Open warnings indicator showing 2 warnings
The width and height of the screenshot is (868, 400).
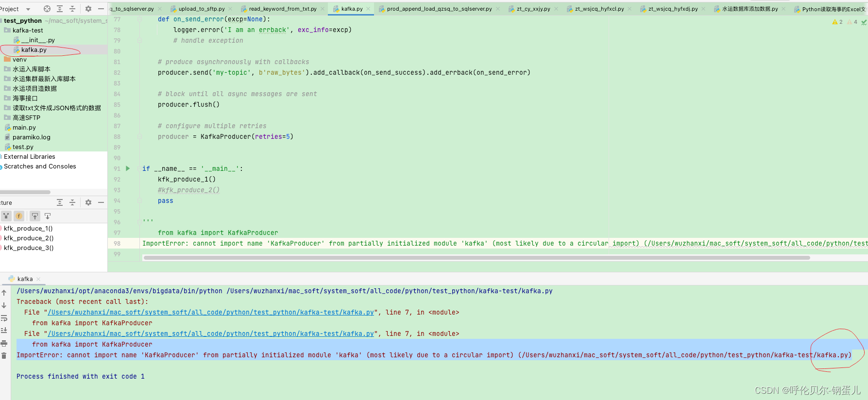tap(837, 22)
